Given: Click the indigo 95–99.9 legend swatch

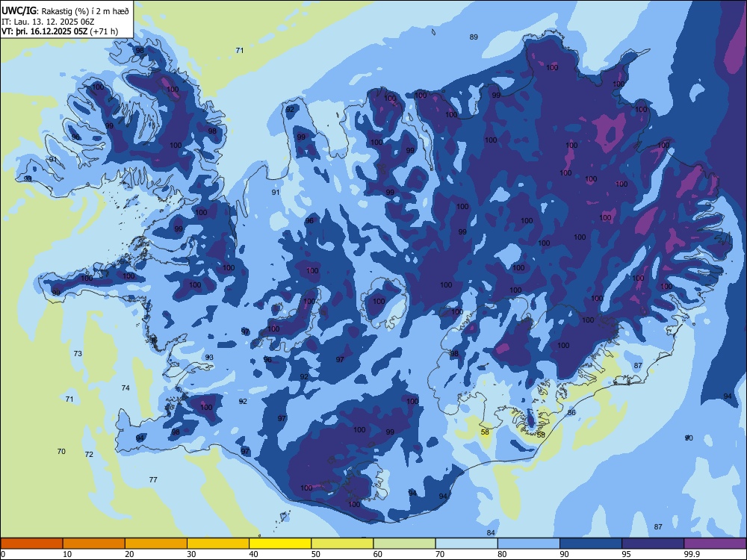Looking at the screenshot, I should 653,544.
